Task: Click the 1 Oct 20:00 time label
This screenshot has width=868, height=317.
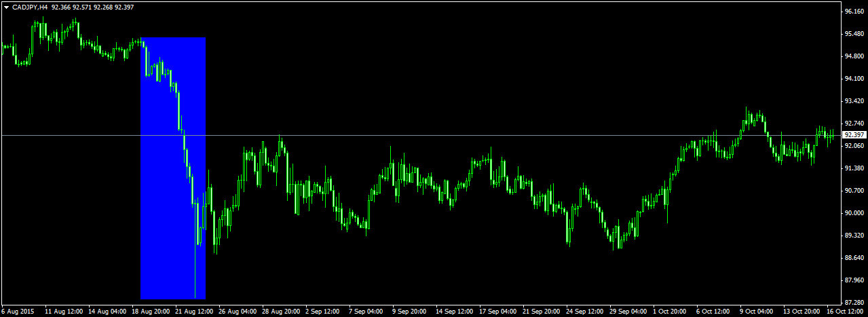Action: (670, 312)
